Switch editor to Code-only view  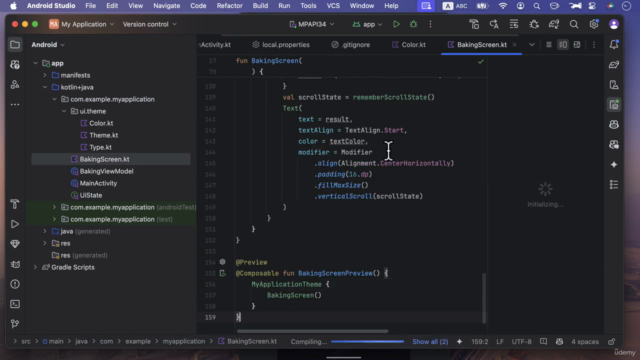pyautogui.click(x=549, y=44)
